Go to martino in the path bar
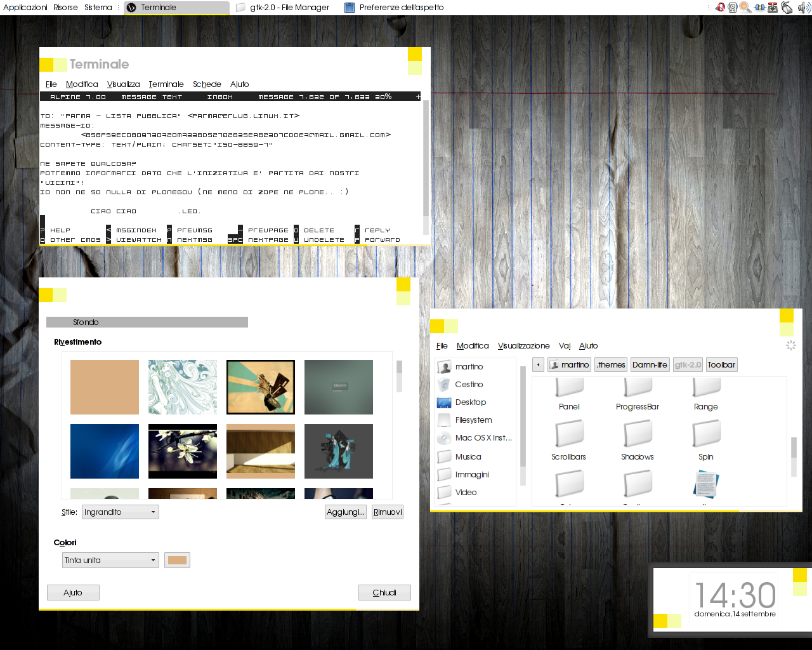812x650 pixels. [x=569, y=364]
